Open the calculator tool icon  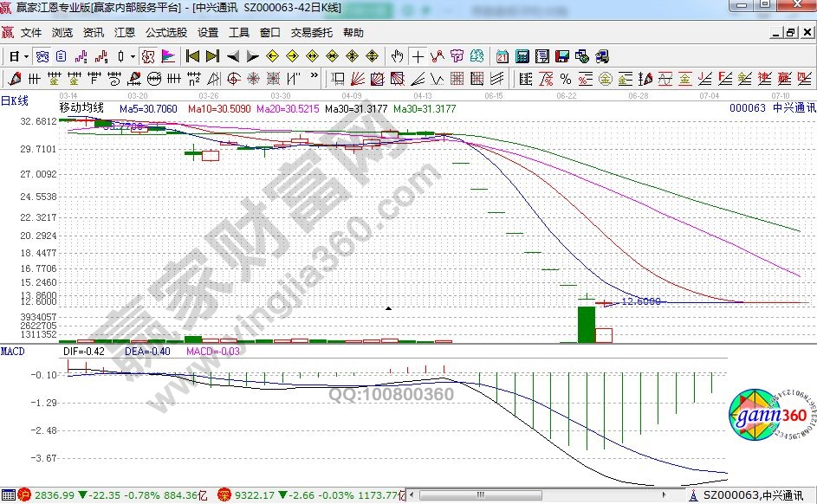coord(522,56)
